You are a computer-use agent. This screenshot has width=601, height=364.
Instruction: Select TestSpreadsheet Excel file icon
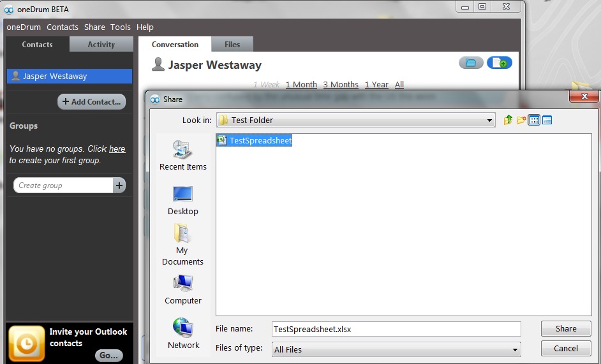click(x=221, y=140)
